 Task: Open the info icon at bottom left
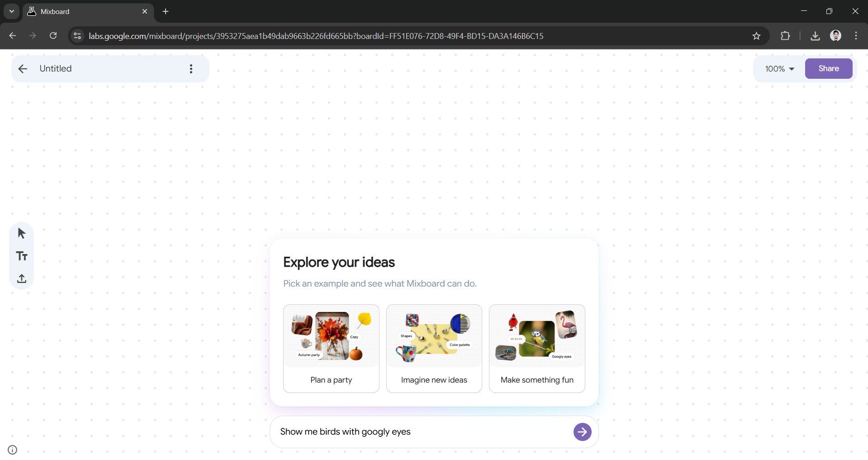12,450
